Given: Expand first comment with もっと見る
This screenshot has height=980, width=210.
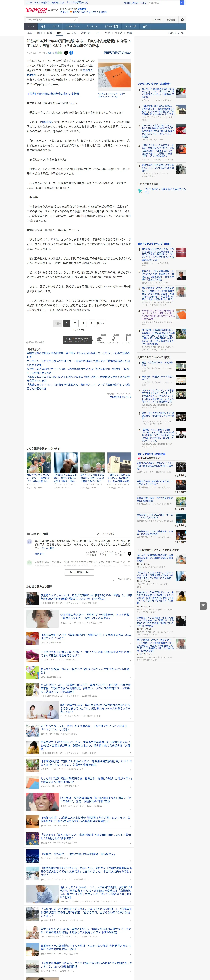Looking at the screenshot, I should point(48,548).
